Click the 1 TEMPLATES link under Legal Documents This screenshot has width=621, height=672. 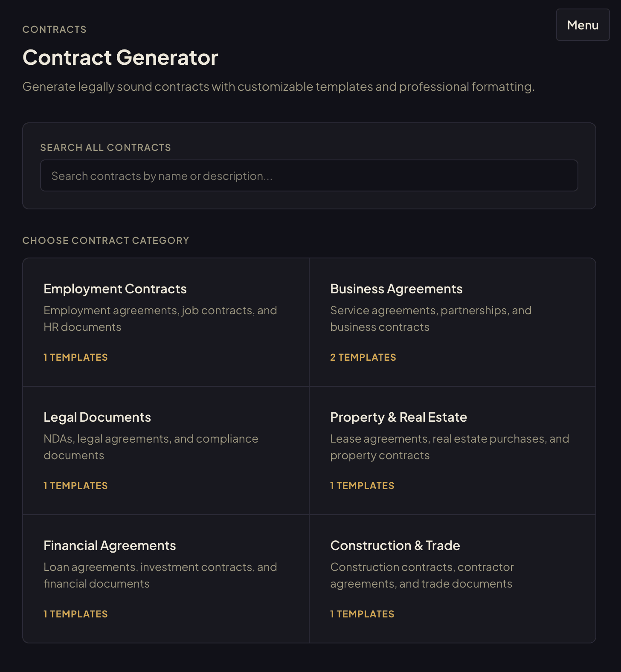click(75, 485)
